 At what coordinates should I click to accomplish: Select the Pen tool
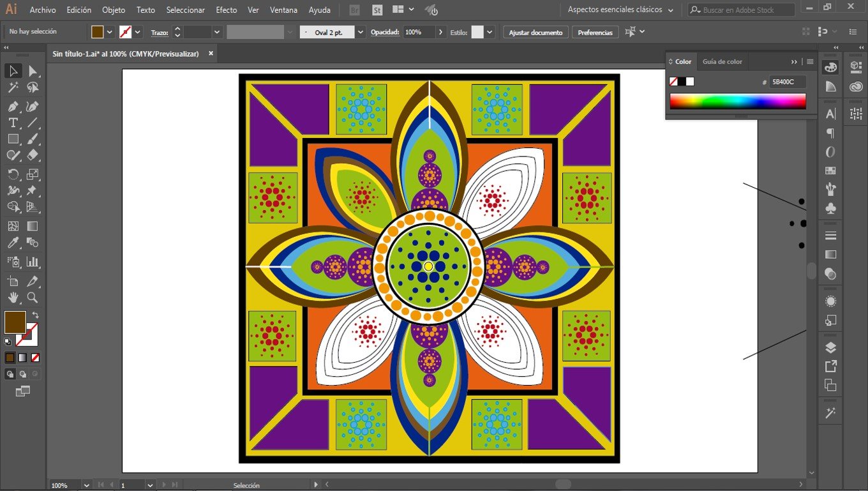pos(13,107)
